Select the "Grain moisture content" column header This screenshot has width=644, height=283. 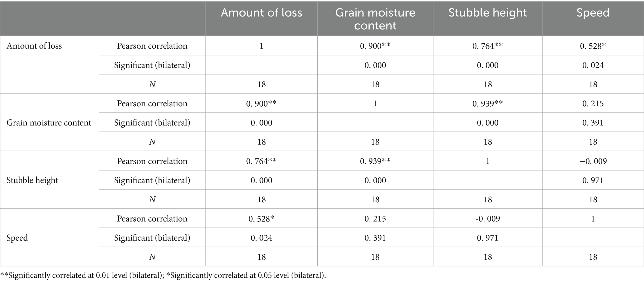tap(375, 19)
